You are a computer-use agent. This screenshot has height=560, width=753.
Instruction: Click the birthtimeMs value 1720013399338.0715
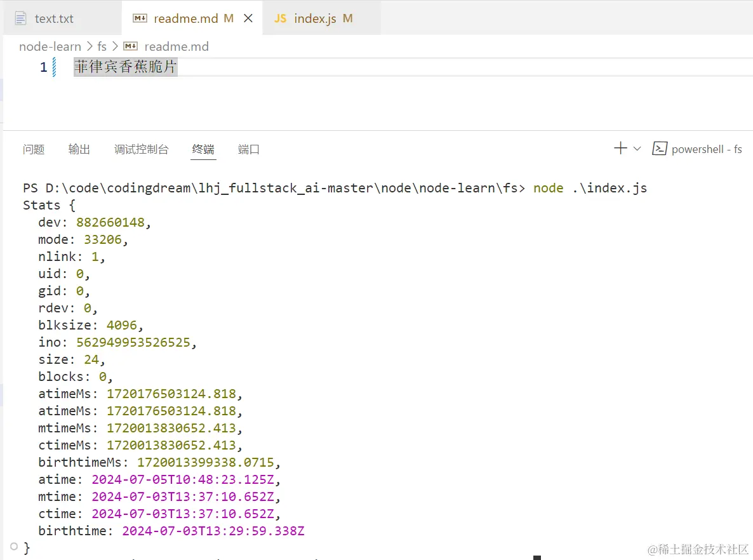(x=206, y=462)
